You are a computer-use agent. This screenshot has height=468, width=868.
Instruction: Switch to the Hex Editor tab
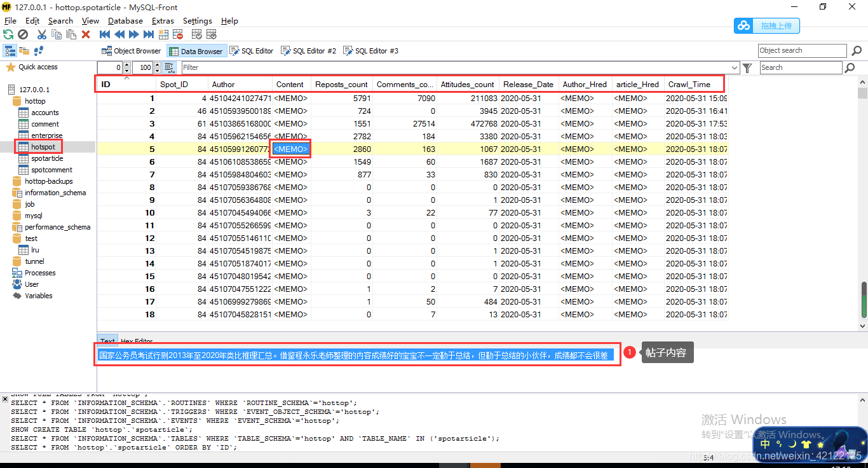(x=137, y=341)
